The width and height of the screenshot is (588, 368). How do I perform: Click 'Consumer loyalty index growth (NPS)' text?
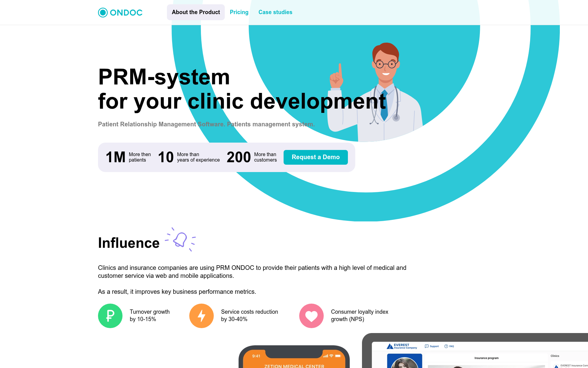click(360, 316)
